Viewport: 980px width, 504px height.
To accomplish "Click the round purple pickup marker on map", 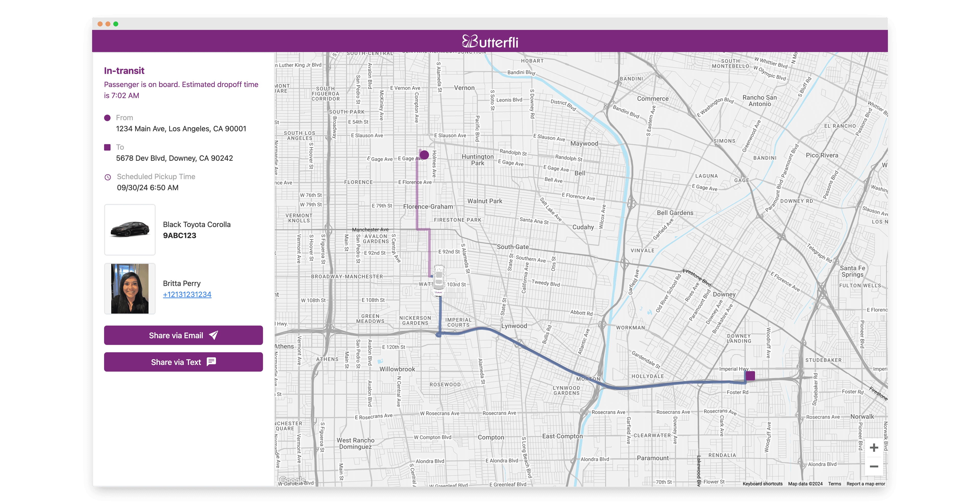I will pos(424,155).
